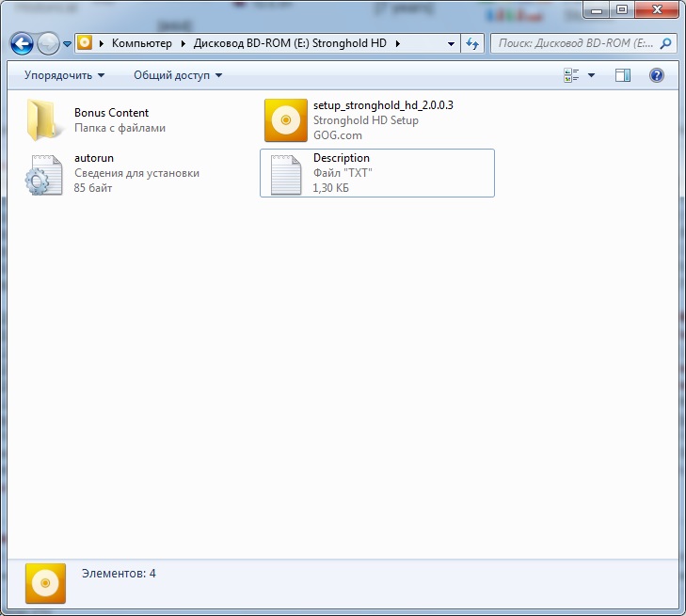
Task: Click the Bonus Content folder name
Action: pos(112,113)
